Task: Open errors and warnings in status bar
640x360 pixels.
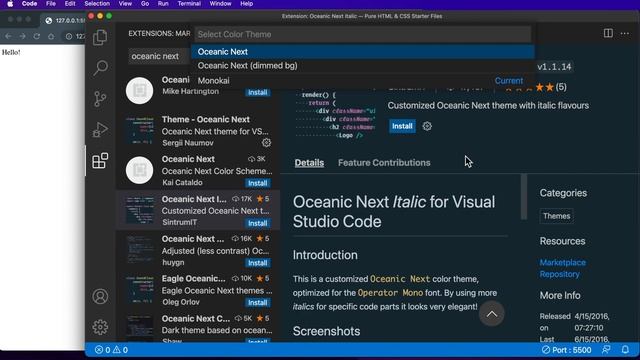Action: tap(111, 350)
